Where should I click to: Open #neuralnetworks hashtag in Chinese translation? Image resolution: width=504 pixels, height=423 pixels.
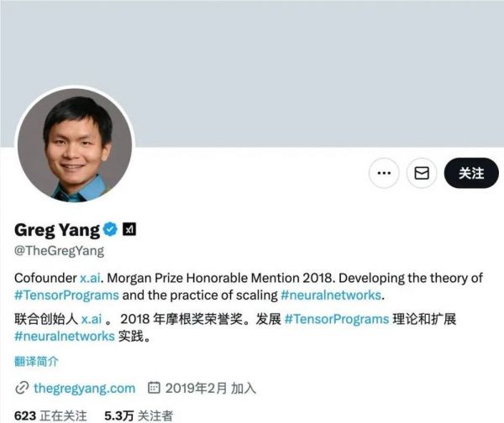point(65,336)
